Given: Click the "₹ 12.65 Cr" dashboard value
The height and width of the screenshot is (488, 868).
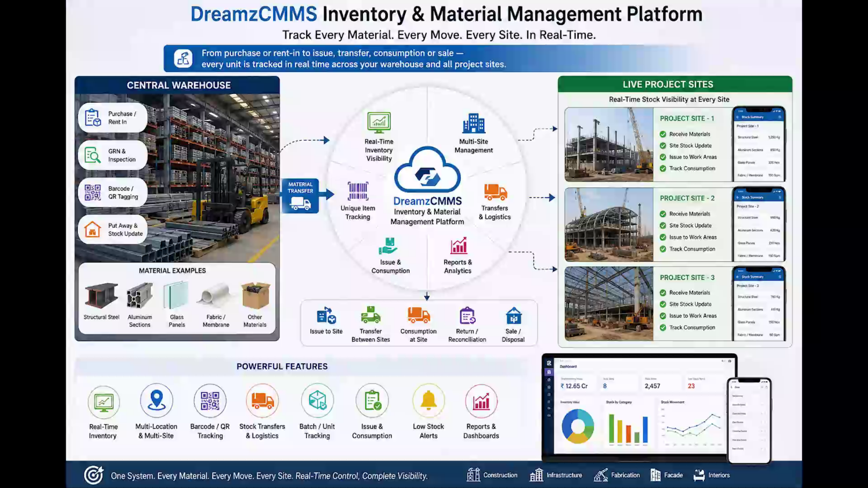Looking at the screenshot, I should tap(574, 386).
